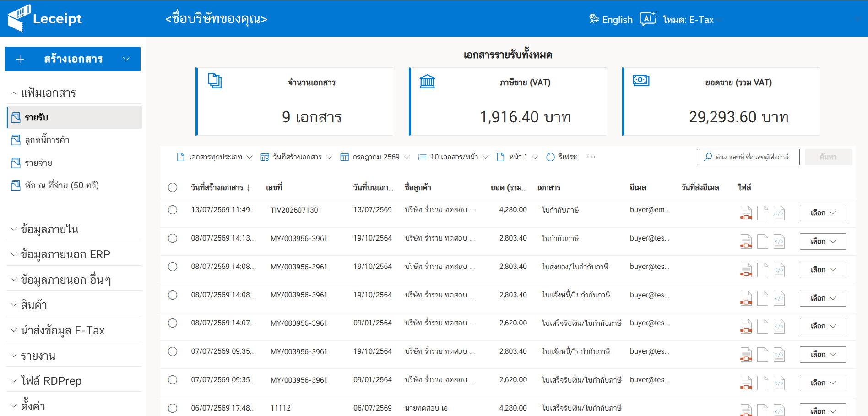The height and width of the screenshot is (416, 868).
Task: Sort by วันที่สร้างเอกสาร column header
Action: tap(221, 187)
